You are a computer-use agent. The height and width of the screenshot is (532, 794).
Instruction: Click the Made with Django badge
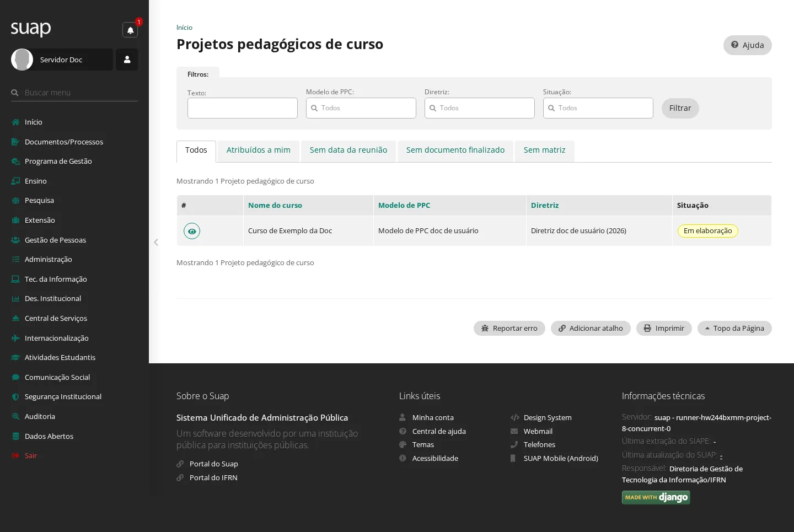[x=656, y=497]
